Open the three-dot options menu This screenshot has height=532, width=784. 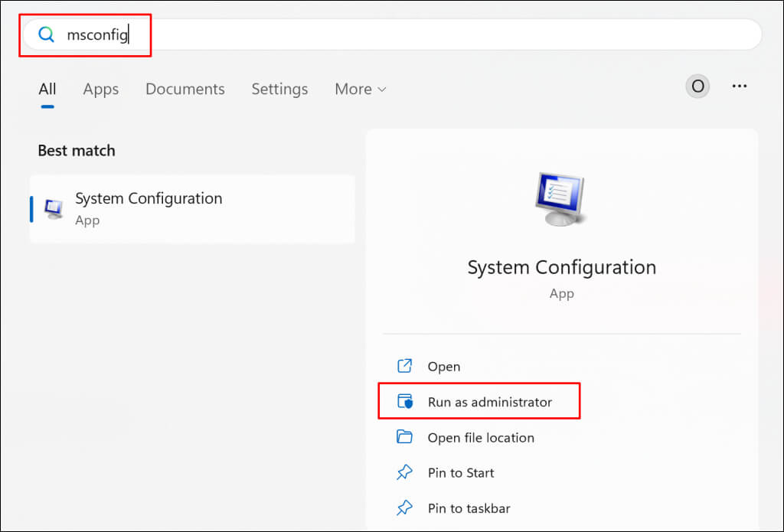coord(739,86)
